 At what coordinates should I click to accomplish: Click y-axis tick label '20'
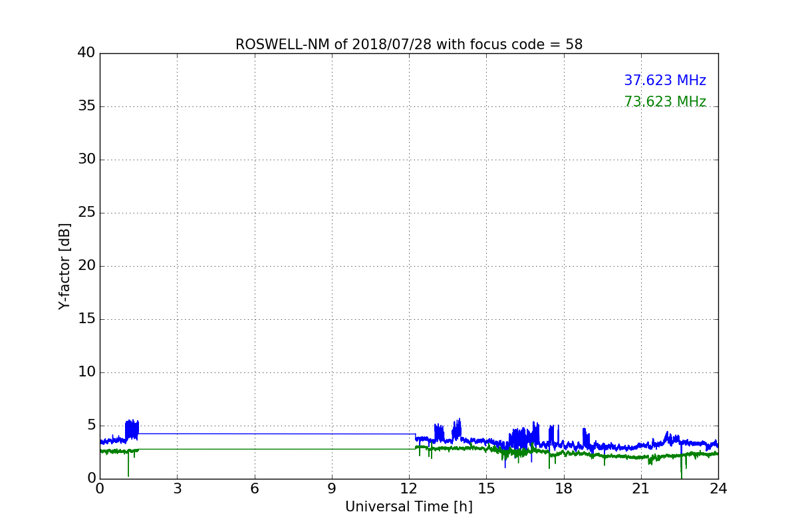(86, 266)
